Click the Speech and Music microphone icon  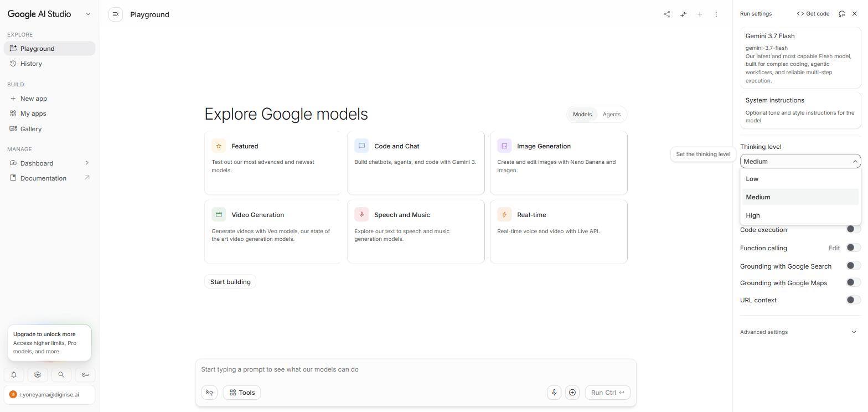(361, 215)
